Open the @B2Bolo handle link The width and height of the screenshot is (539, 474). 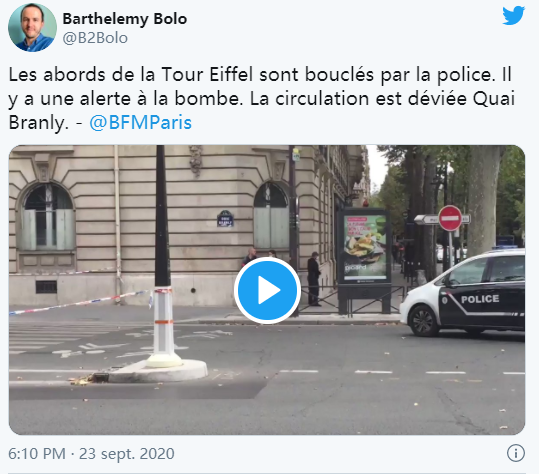coord(95,38)
